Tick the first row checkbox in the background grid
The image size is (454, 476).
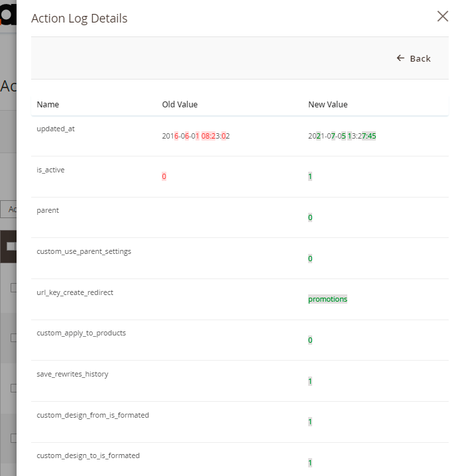[x=13, y=288]
